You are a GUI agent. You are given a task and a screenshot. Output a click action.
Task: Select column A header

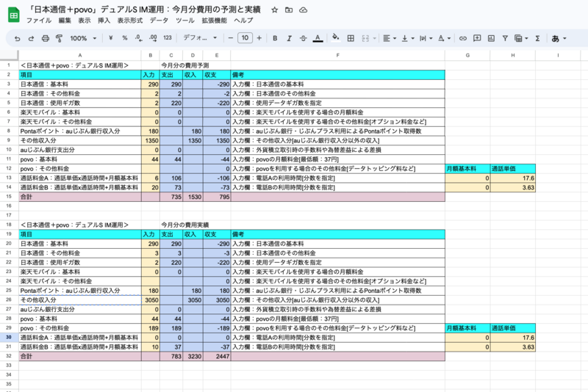pos(80,55)
